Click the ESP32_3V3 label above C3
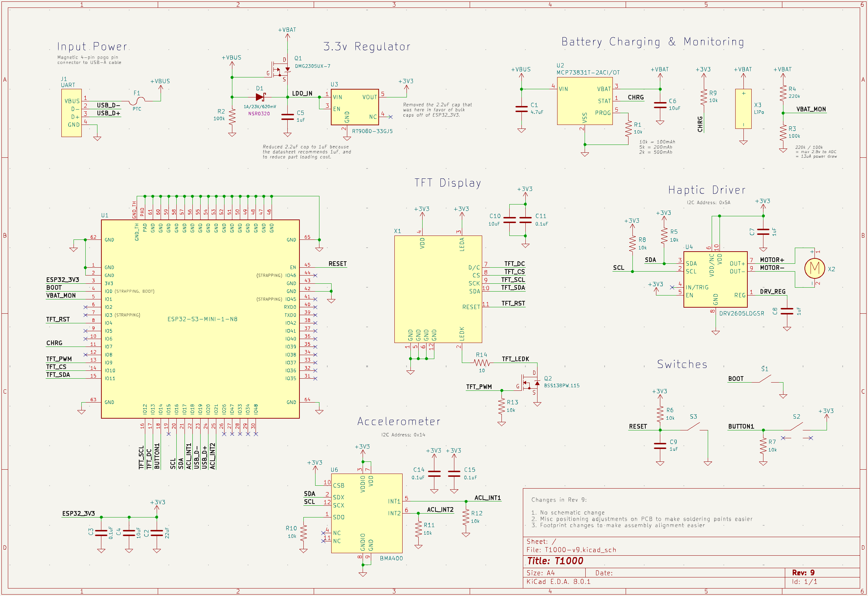The width and height of the screenshot is (868, 596). [79, 514]
